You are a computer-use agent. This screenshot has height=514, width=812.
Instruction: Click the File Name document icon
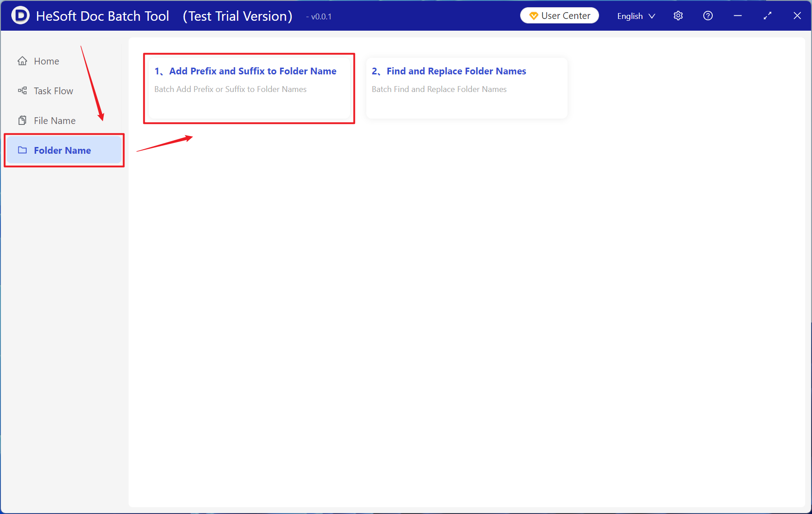pyautogui.click(x=22, y=120)
